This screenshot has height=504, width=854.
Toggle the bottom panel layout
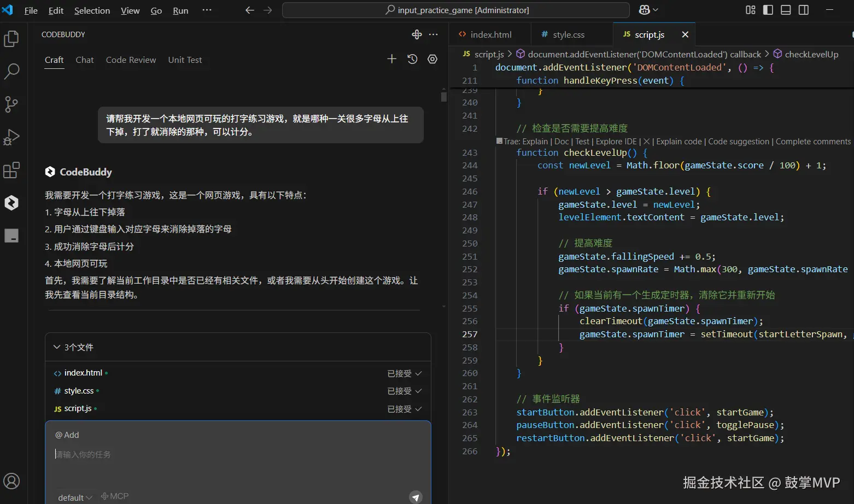coord(786,10)
